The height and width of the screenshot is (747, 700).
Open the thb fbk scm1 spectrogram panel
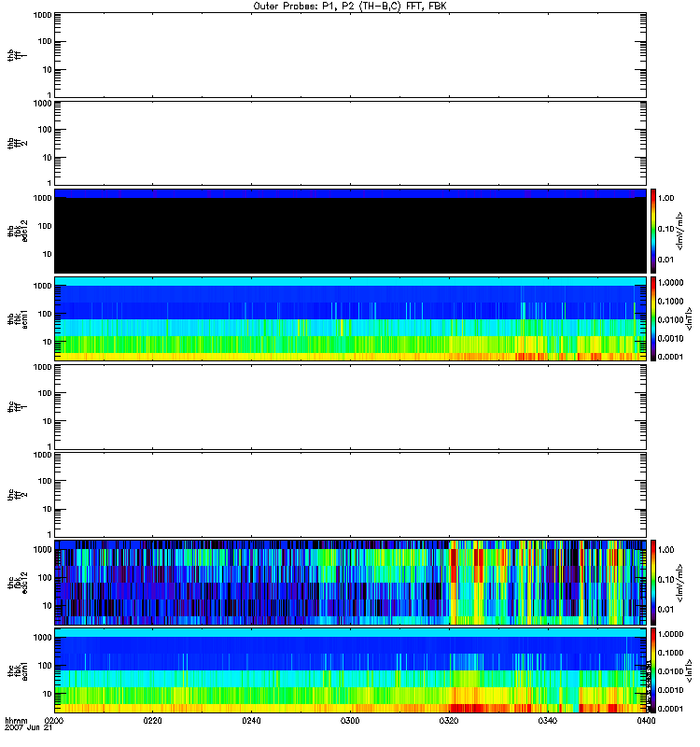350,318
